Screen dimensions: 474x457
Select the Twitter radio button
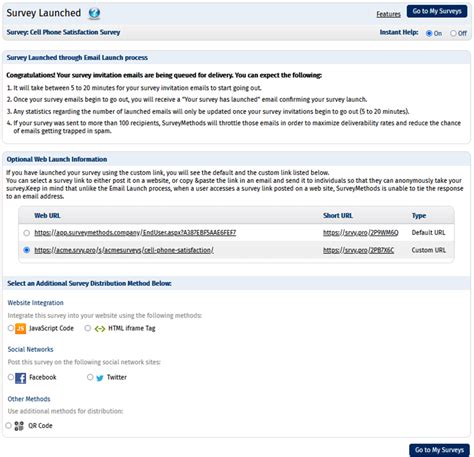tap(90, 377)
